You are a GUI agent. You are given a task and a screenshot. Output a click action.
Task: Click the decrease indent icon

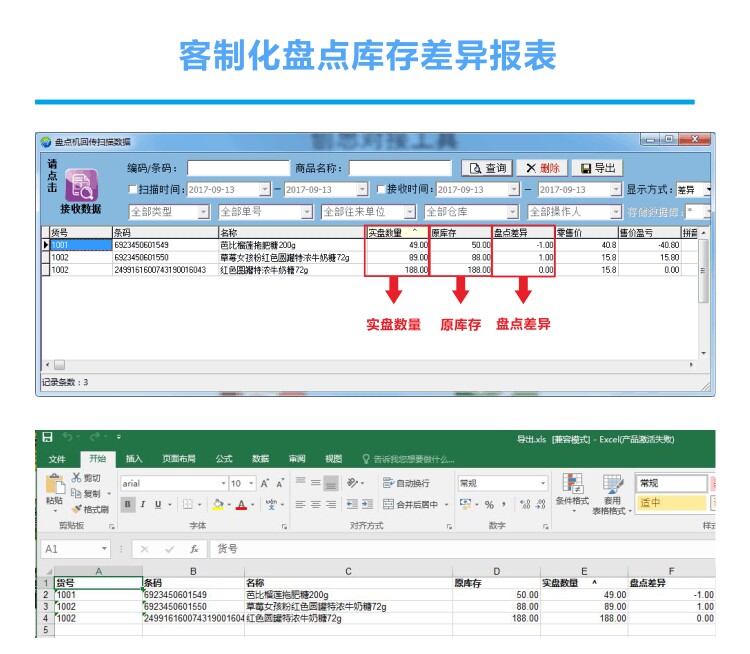click(352, 504)
